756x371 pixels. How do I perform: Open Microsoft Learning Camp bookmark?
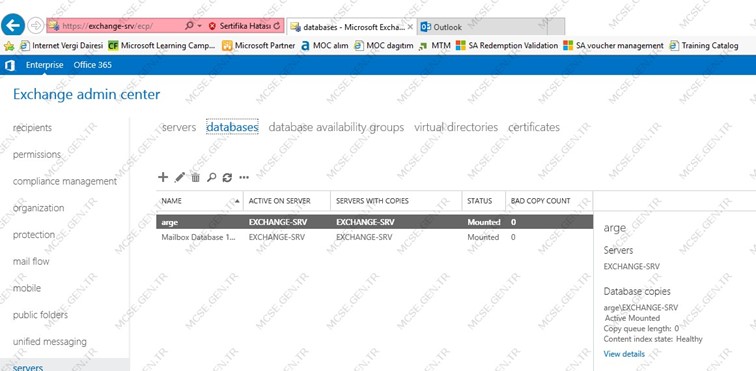pyautogui.click(x=162, y=46)
